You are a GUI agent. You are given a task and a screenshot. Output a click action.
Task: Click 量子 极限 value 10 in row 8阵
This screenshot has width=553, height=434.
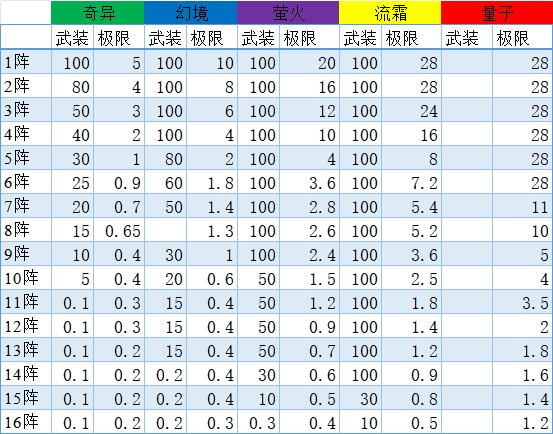[522, 230]
